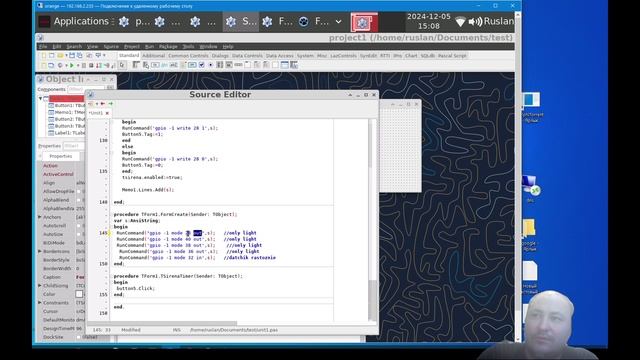Collapse the Form1 node in component tree
The width and height of the screenshot is (640, 360).
[x=40, y=98]
